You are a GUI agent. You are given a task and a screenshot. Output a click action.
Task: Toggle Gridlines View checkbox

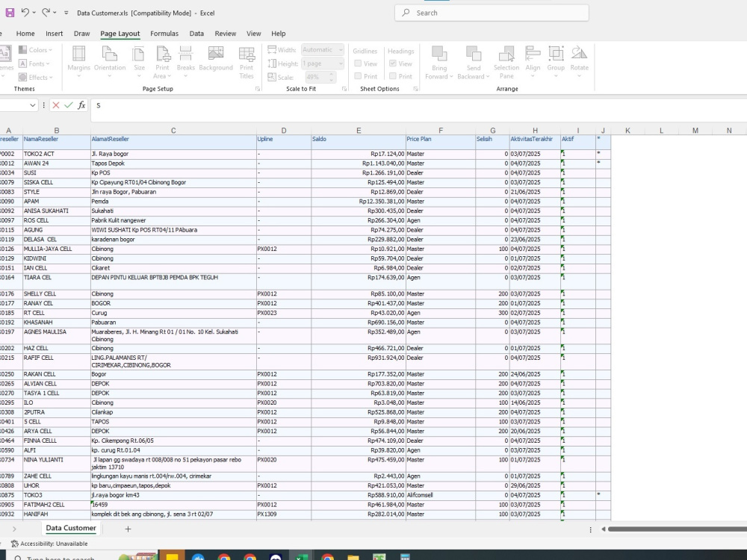(x=358, y=63)
